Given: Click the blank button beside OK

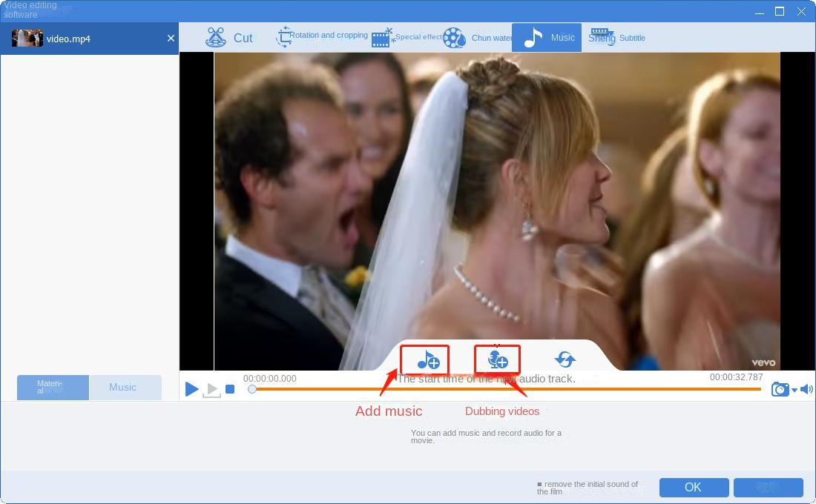Looking at the screenshot, I should [x=768, y=487].
